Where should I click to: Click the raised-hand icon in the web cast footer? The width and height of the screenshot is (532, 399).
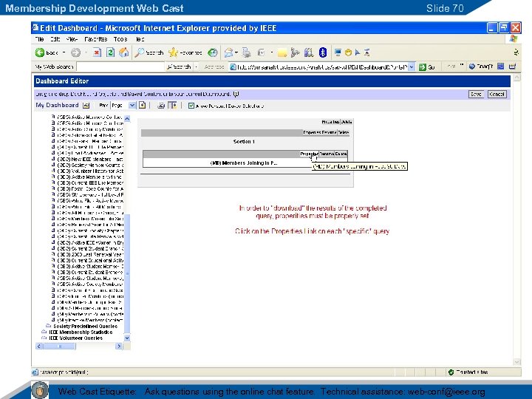pos(40,389)
